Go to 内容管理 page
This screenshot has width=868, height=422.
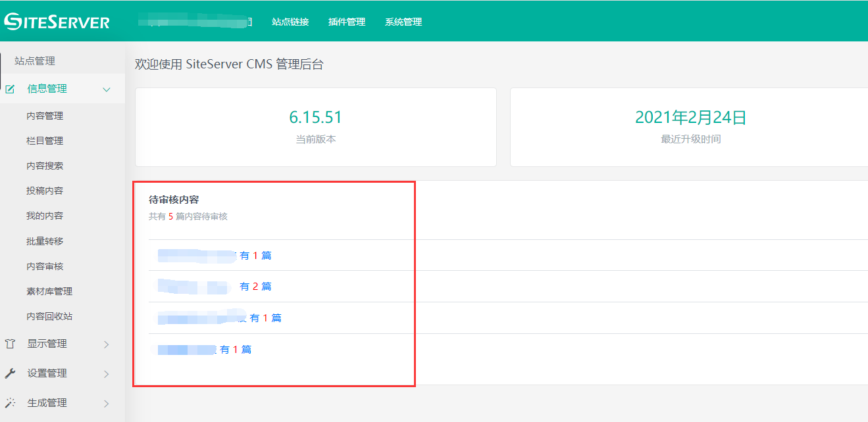45,116
